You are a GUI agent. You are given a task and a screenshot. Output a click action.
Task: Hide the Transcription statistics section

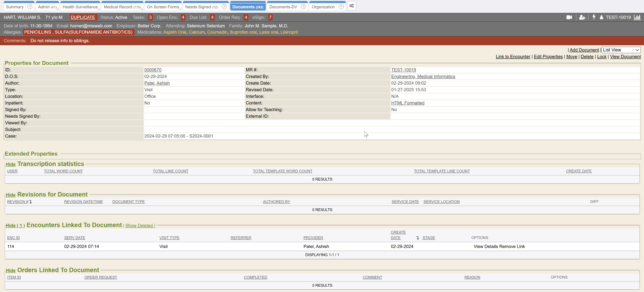tap(10, 165)
